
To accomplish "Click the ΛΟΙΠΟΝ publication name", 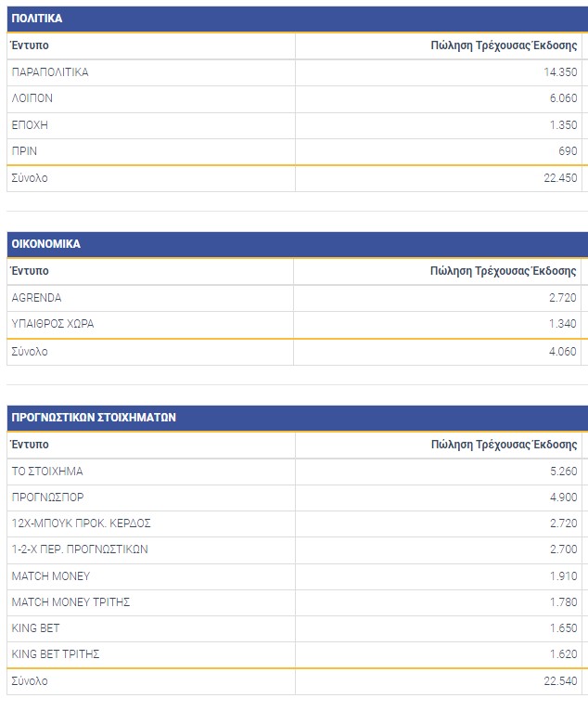I will [32, 98].
